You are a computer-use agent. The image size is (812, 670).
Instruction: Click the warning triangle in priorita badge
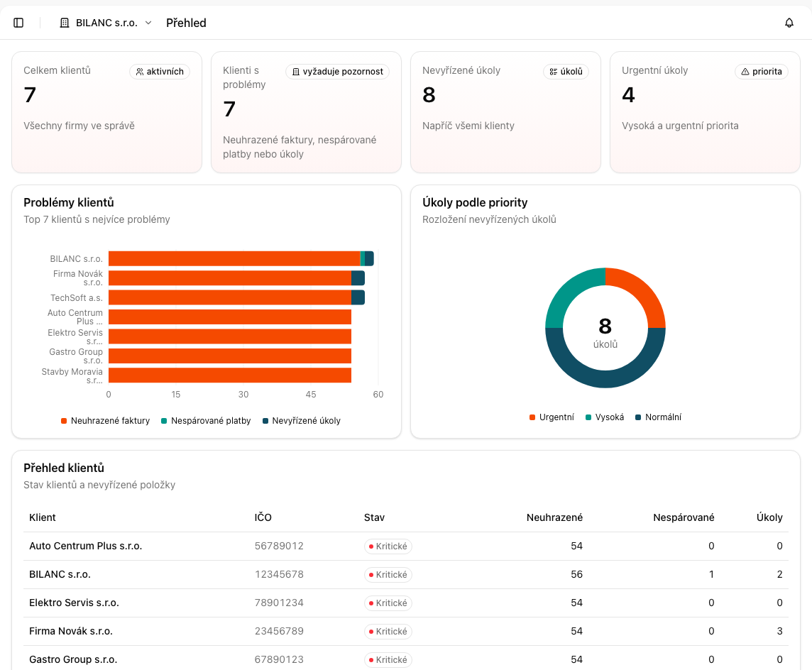tap(745, 72)
